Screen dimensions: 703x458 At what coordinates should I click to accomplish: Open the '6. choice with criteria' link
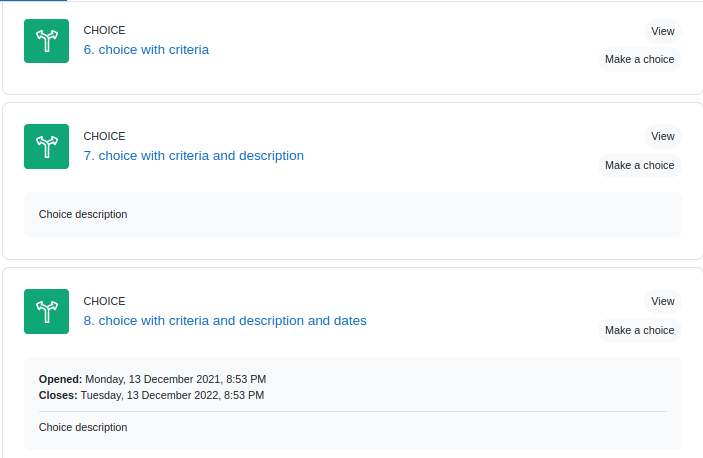pos(146,50)
